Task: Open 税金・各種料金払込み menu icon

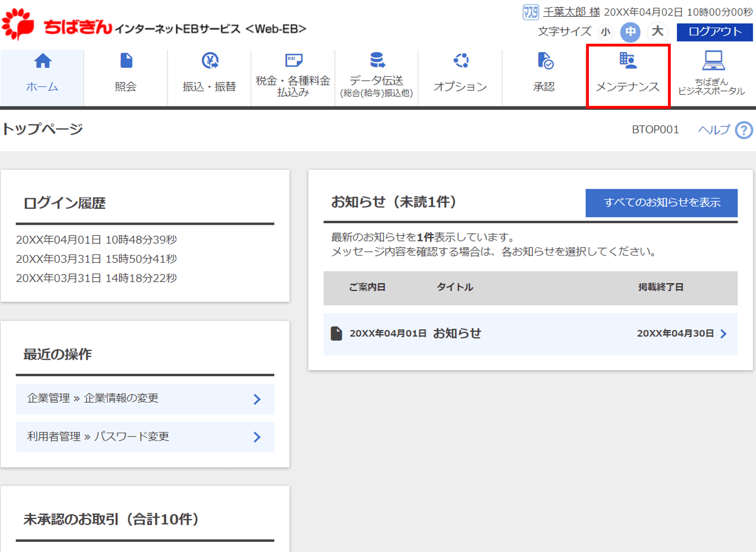Action: pos(293,60)
